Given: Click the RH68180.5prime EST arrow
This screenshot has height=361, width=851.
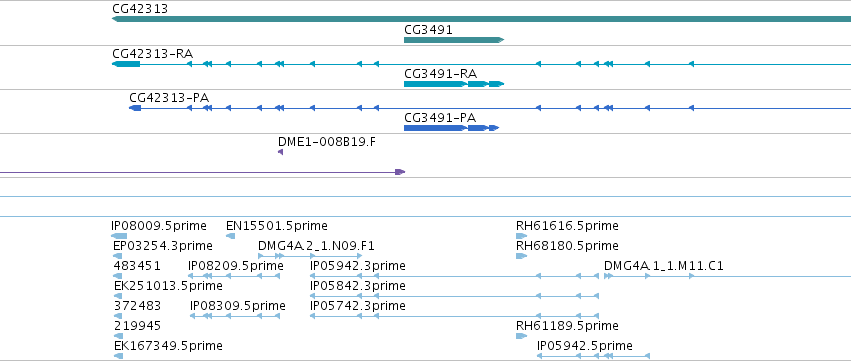Looking at the screenshot, I should click(521, 256).
